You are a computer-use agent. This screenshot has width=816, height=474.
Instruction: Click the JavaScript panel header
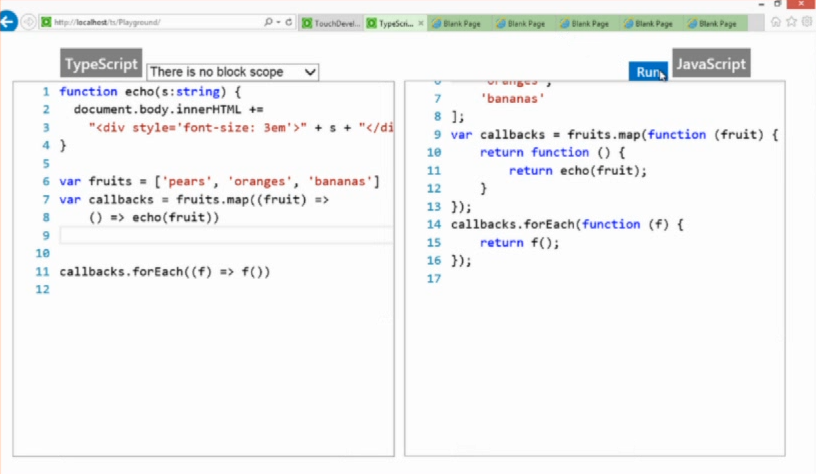click(x=711, y=63)
